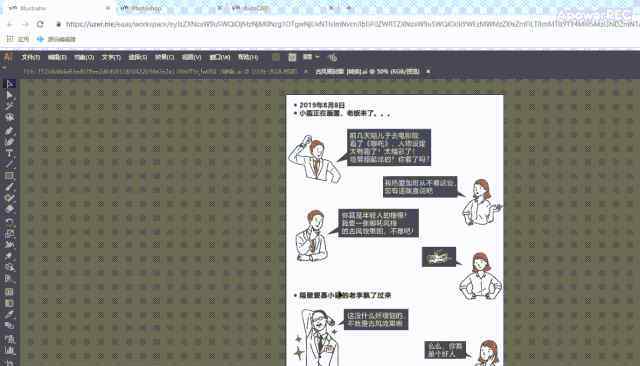Select the Paintbrush tool
The image size is (640, 366).
coord(10,187)
